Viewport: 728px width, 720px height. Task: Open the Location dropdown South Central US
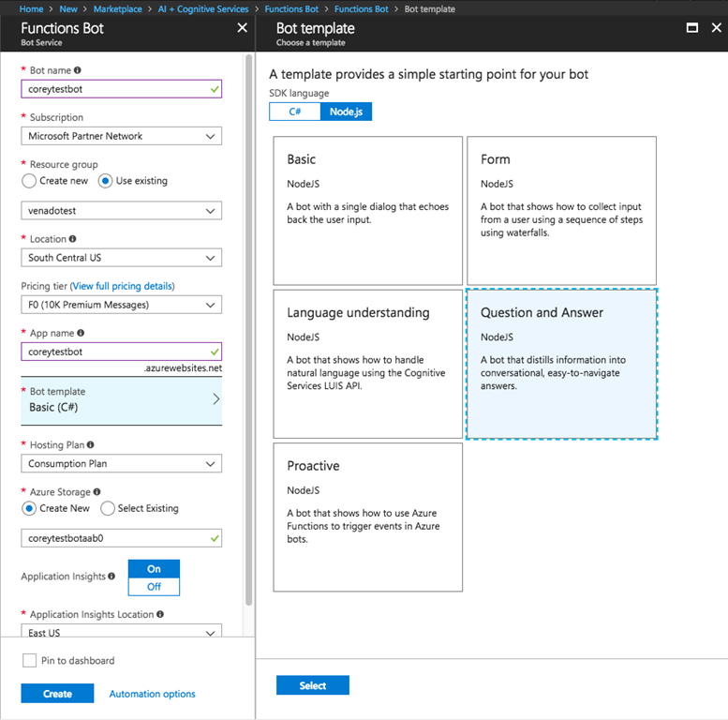pyautogui.click(x=121, y=258)
